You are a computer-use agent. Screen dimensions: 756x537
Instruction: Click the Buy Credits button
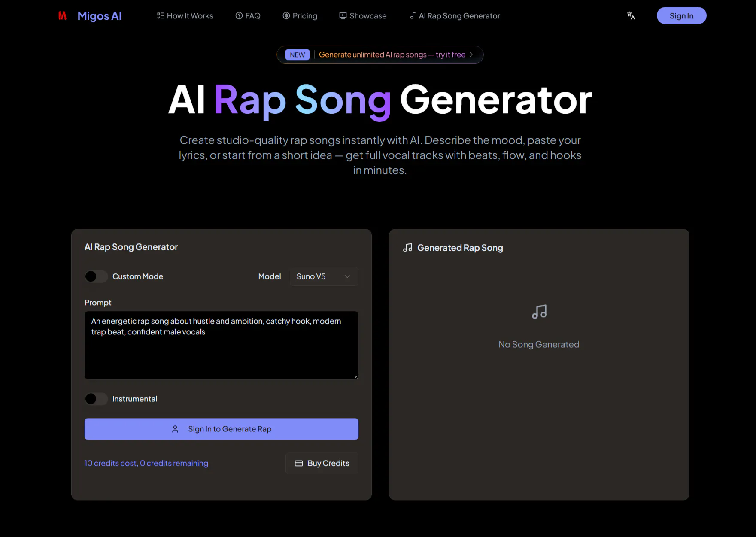(x=322, y=463)
